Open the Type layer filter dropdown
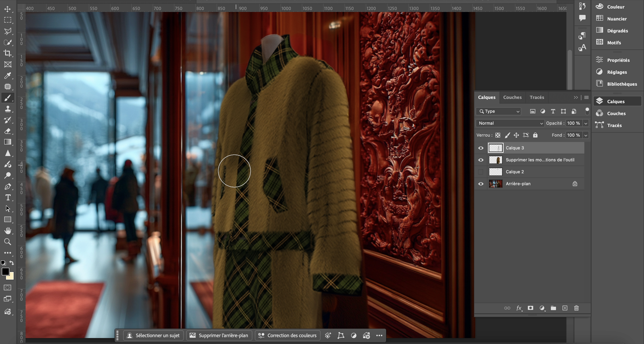This screenshot has width=644, height=344. [498, 111]
